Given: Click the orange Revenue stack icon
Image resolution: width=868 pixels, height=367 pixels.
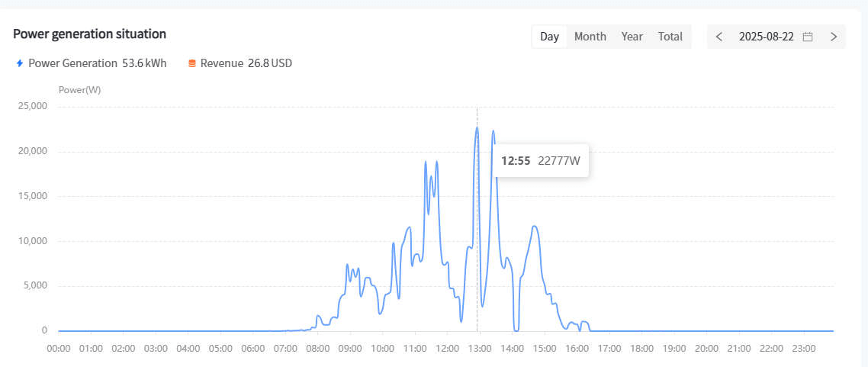Looking at the screenshot, I should point(192,63).
